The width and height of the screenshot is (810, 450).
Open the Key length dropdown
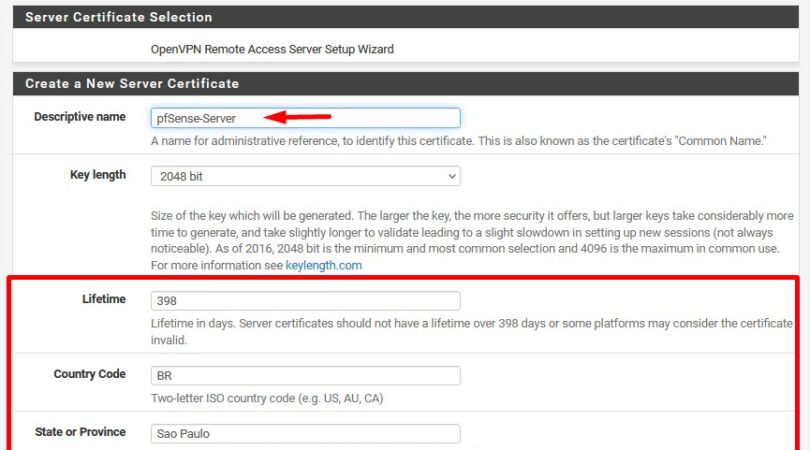pos(305,176)
